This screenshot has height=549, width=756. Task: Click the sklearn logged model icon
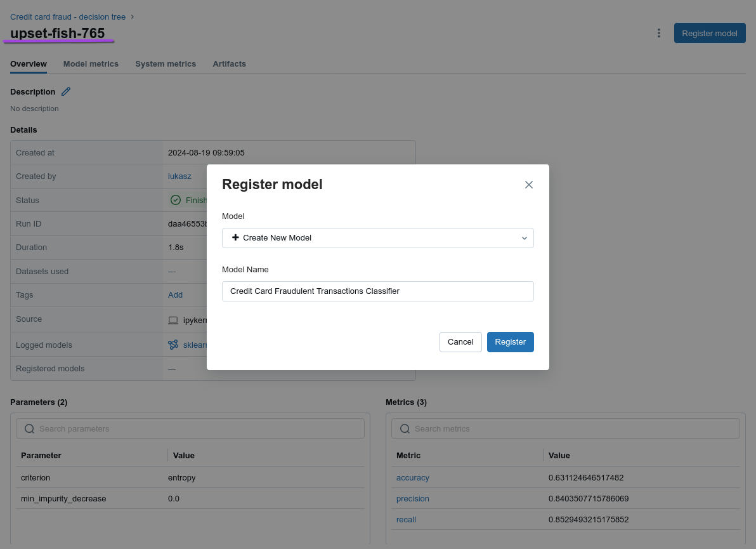(173, 345)
